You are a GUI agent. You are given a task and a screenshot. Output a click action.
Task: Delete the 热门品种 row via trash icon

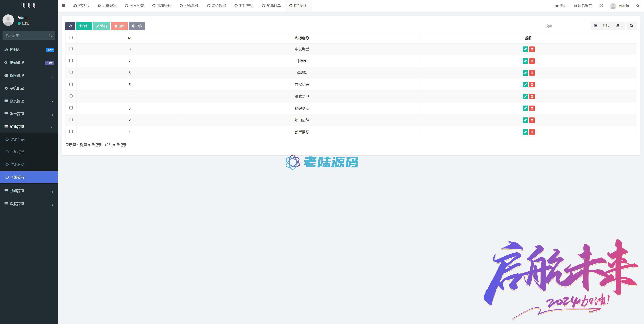point(532,120)
